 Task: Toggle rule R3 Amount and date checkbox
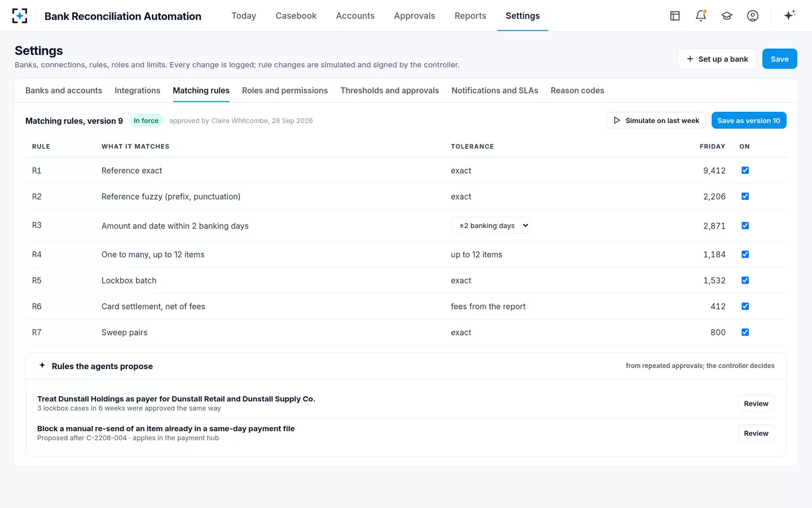[745, 226]
